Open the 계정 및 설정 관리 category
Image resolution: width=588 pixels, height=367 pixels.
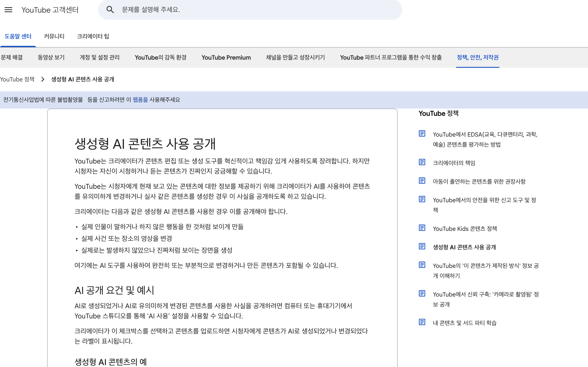(100, 57)
